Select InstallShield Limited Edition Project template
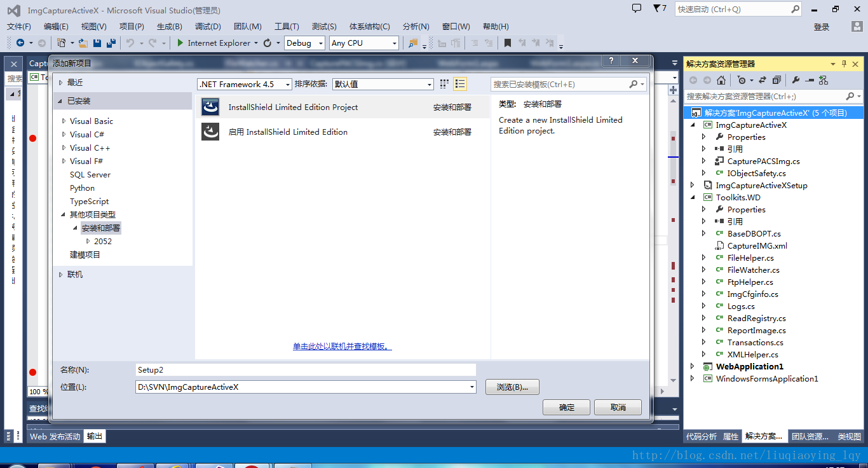Screen dimensions: 868x468 342,107
